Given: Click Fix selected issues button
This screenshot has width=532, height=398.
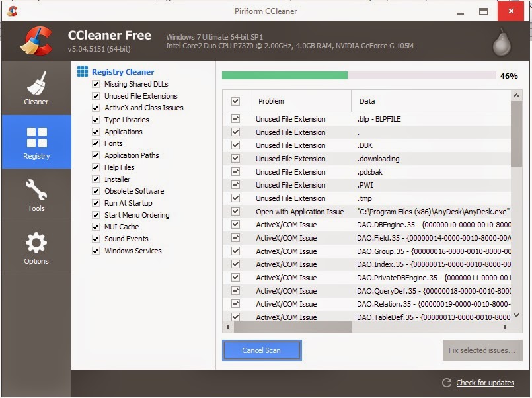Looking at the screenshot, I should pyautogui.click(x=482, y=350).
